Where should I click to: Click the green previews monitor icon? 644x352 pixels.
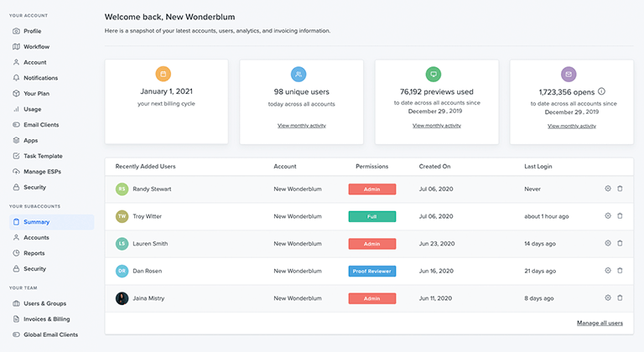click(434, 75)
